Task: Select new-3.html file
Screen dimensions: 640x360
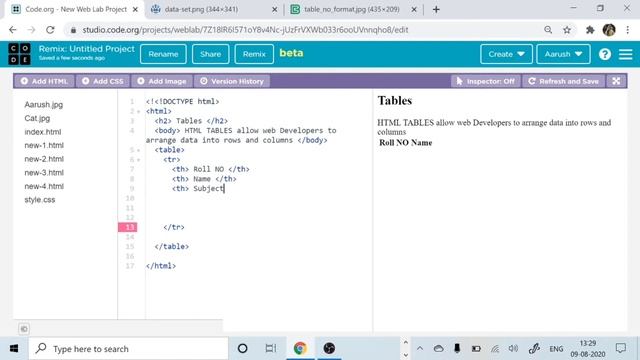Action: [44, 173]
